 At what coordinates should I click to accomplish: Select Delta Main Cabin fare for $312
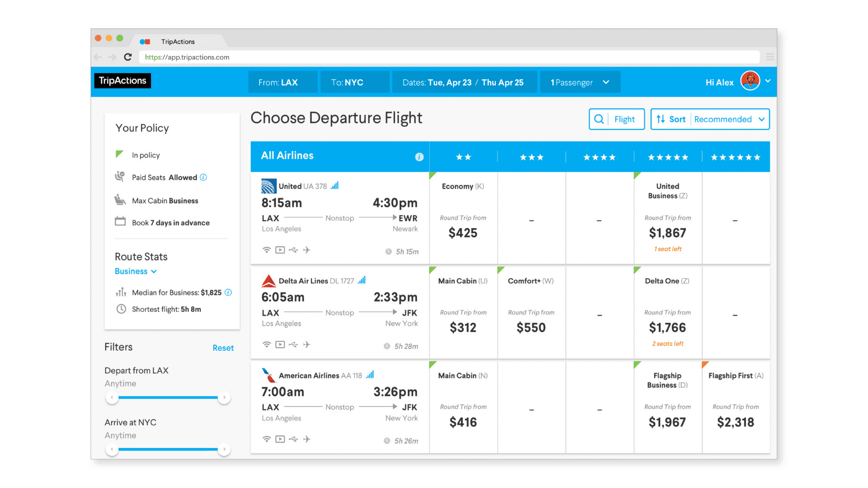[x=463, y=312]
